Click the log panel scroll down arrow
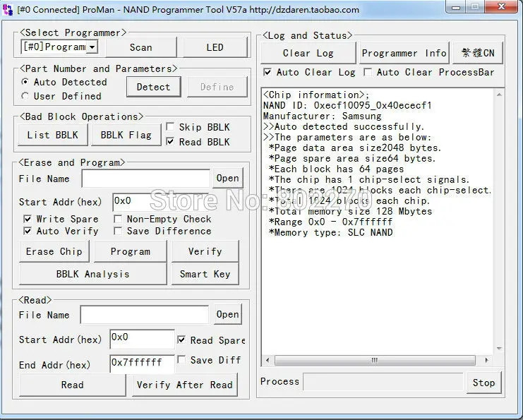 click(498, 347)
